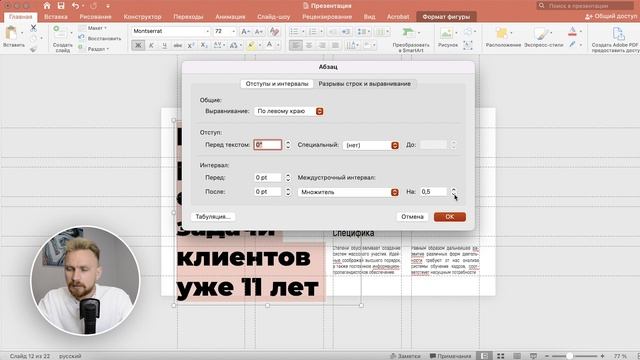Image resolution: width=640 pixels, height=360 pixels.
Task: Switch to normal view in the status bar
Action: click(x=484, y=356)
